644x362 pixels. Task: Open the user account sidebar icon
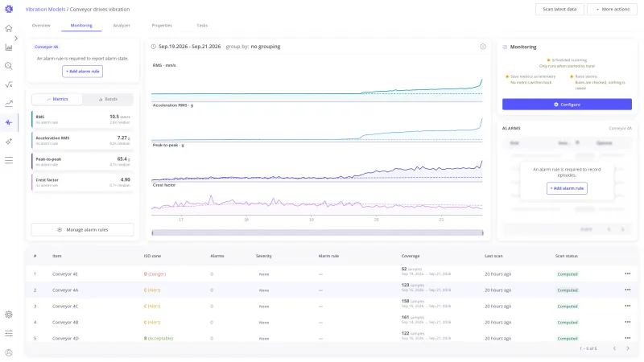tap(9, 352)
